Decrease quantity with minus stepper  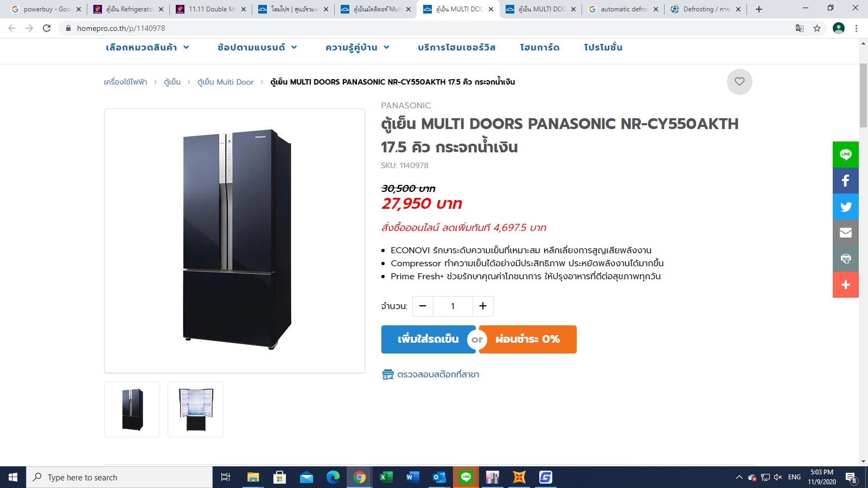coord(423,306)
